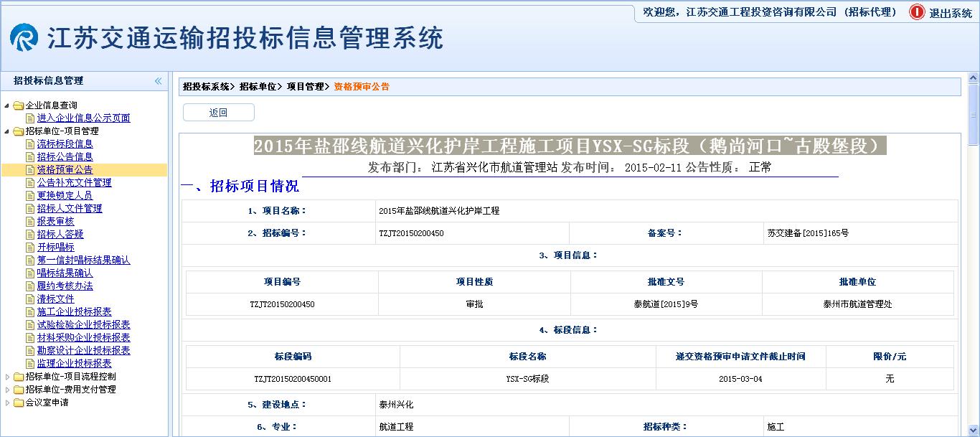This screenshot has width=980, height=437.
Task: Click the red logout power icon
Action: [917, 12]
